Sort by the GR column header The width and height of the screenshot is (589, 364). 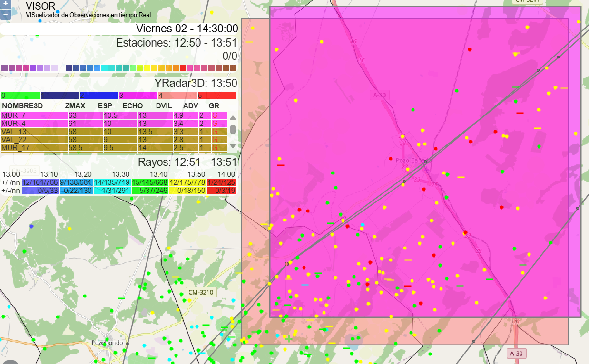[x=214, y=105]
